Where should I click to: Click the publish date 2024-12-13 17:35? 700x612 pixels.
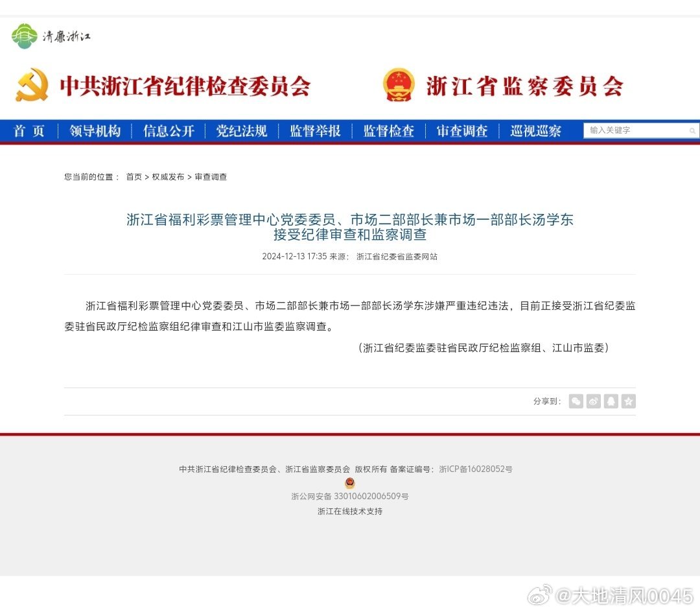click(x=294, y=257)
